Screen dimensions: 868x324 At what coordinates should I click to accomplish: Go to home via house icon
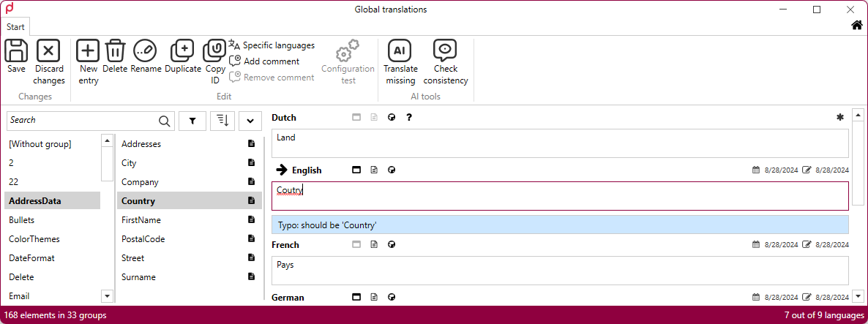pyautogui.click(x=856, y=25)
